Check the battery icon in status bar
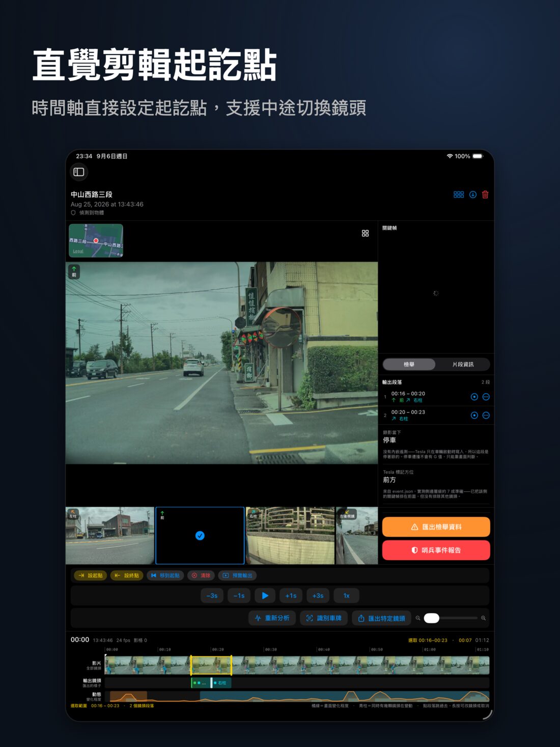560x747 pixels. coord(478,156)
